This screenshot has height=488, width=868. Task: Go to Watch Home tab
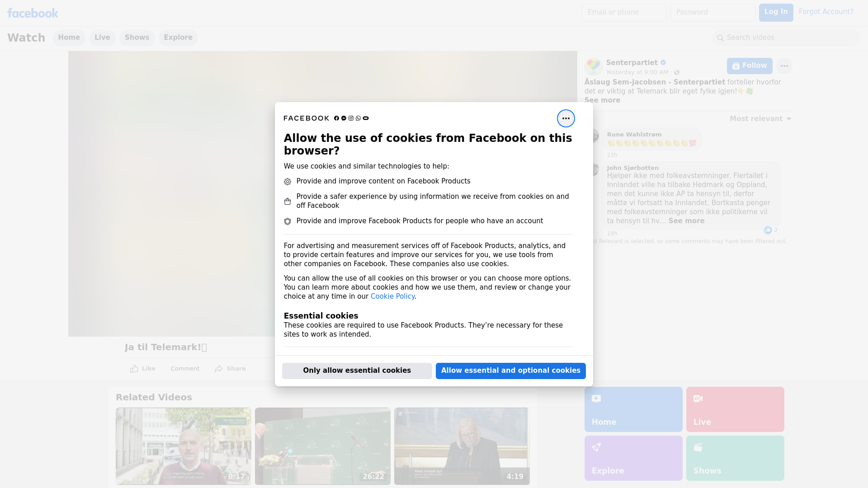pos(69,38)
